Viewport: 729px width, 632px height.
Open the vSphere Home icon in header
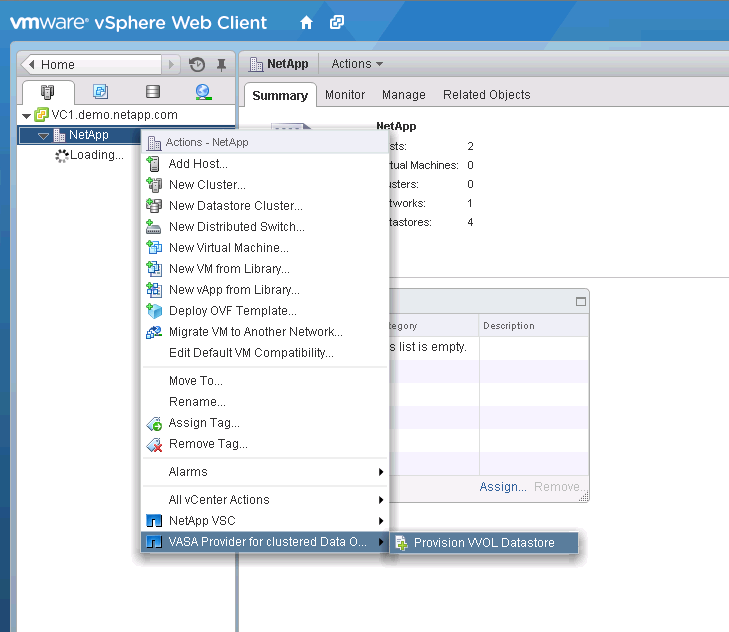point(306,22)
